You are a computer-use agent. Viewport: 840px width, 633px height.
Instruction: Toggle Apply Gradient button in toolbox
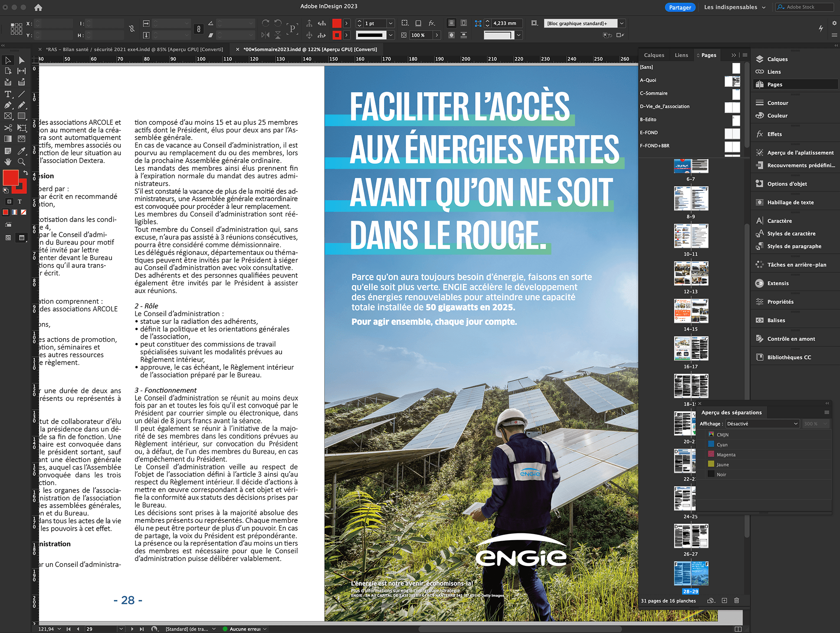[x=14, y=212]
